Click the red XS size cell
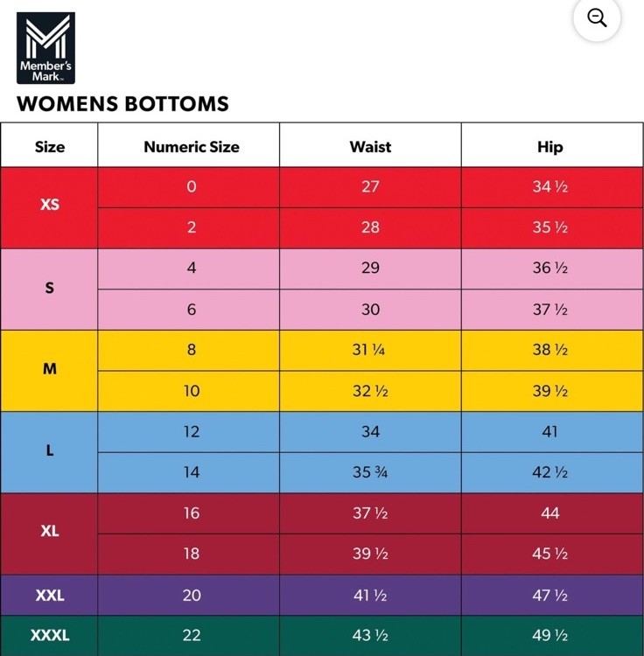Viewport: 644px width, 656px height. tap(49, 206)
